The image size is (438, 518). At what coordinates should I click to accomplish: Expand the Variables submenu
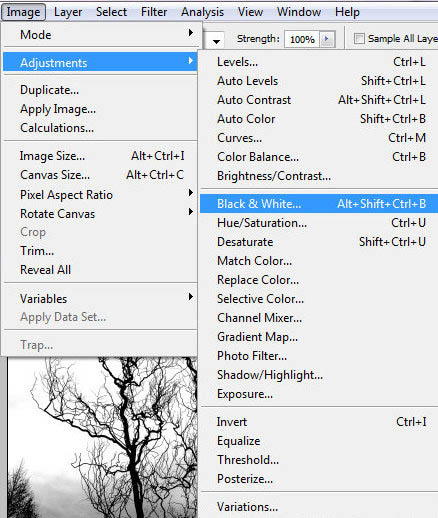click(100, 299)
